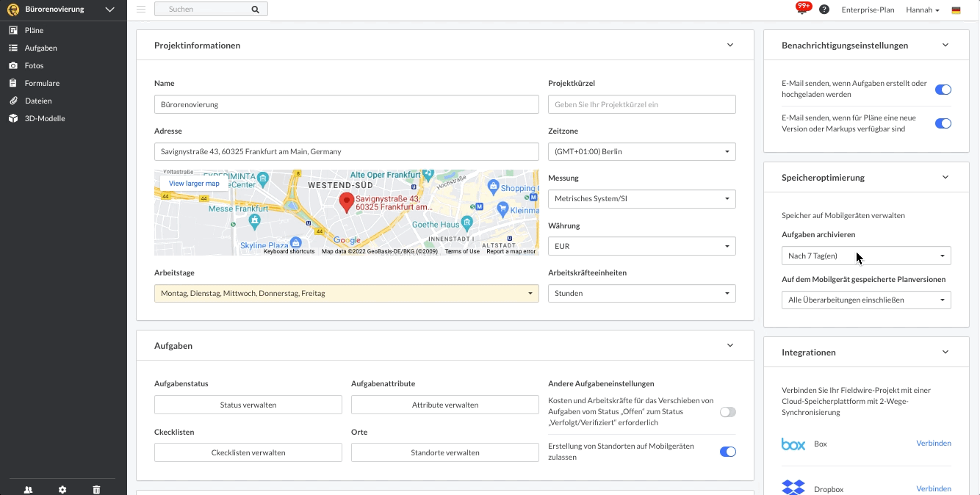Viewport: 980px width, 495px height.
Task: Click the project Name input field
Action: tap(347, 104)
